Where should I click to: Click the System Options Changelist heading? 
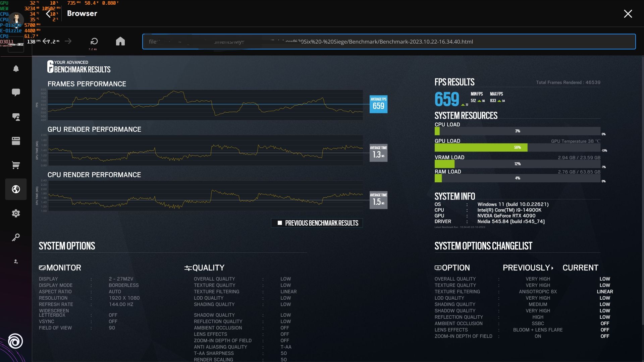[483, 246]
